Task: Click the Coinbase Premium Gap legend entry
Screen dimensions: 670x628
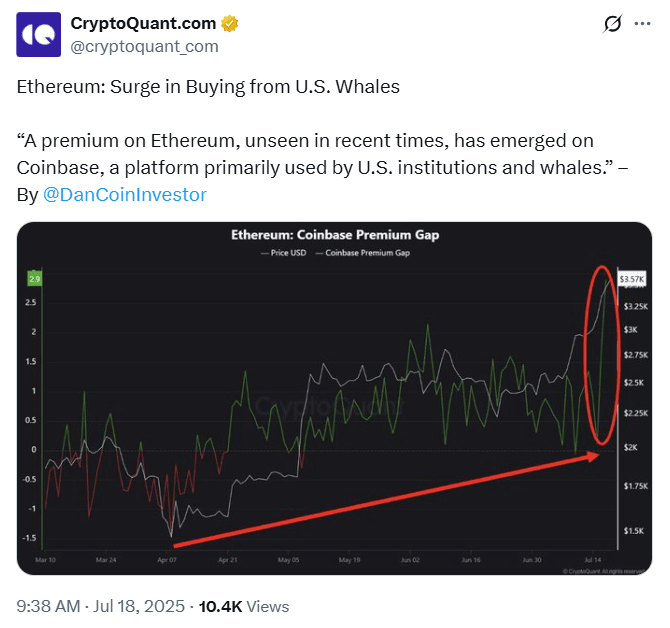Action: point(363,253)
